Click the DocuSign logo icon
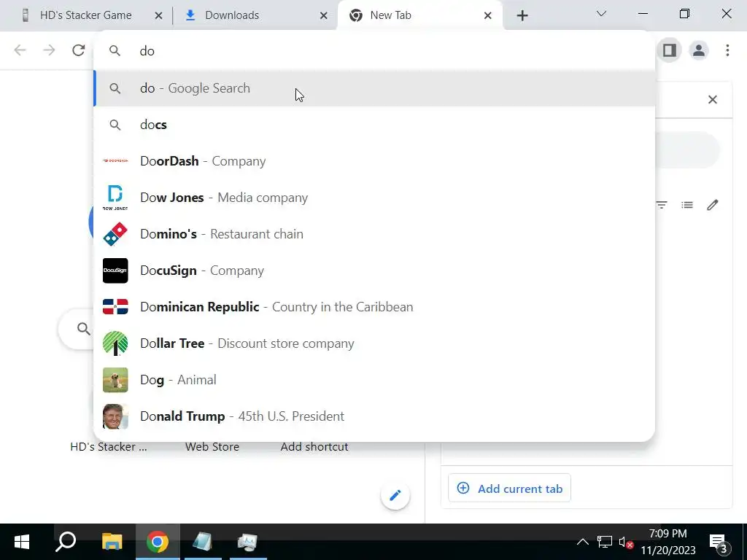Screen dimensions: 747x560 click(115, 271)
